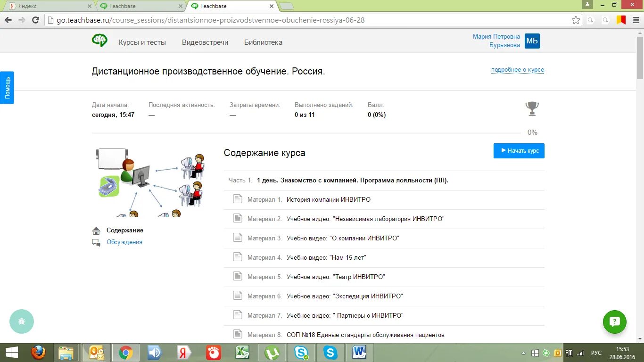Click the Teachbase green logo
644x362 pixels.
point(99,41)
